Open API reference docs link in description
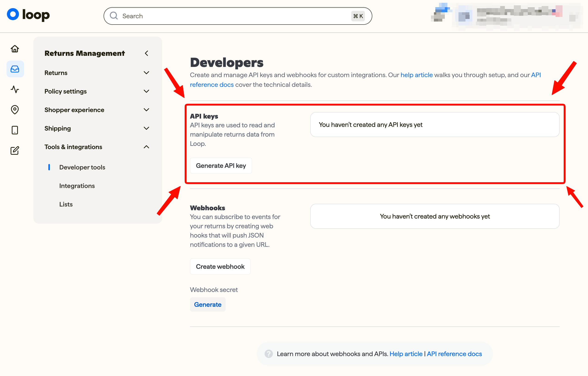Viewport: 588px width, 376px height. [x=212, y=85]
